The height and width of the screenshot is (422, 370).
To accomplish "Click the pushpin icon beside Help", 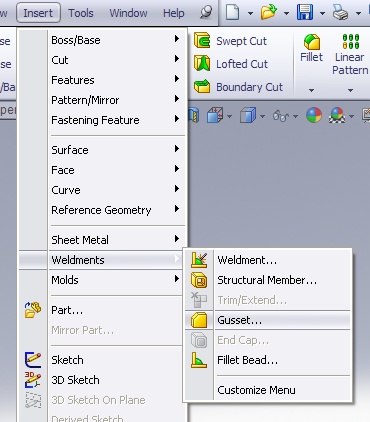I will [x=206, y=13].
